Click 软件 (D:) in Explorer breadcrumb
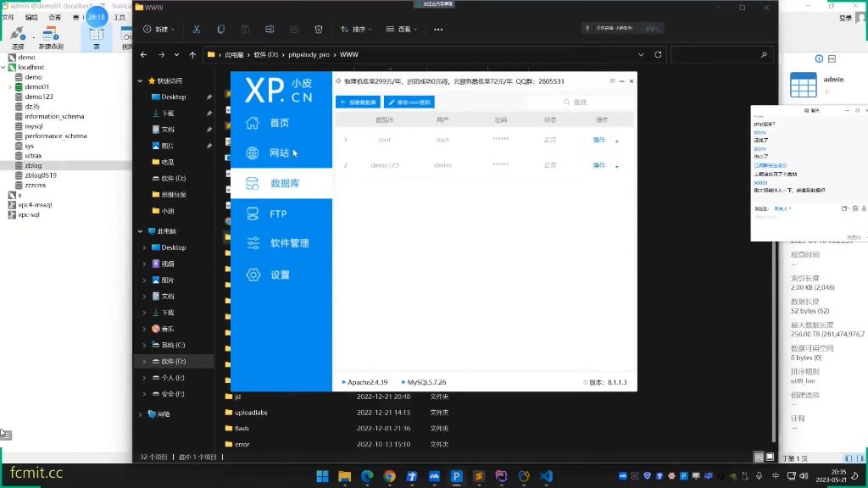This screenshot has width=868, height=488. pyautogui.click(x=265, y=55)
